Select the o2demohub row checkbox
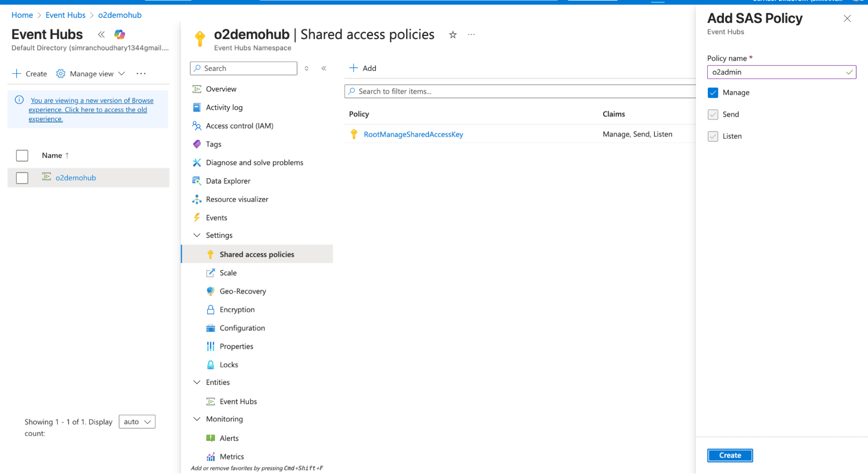 click(x=22, y=178)
